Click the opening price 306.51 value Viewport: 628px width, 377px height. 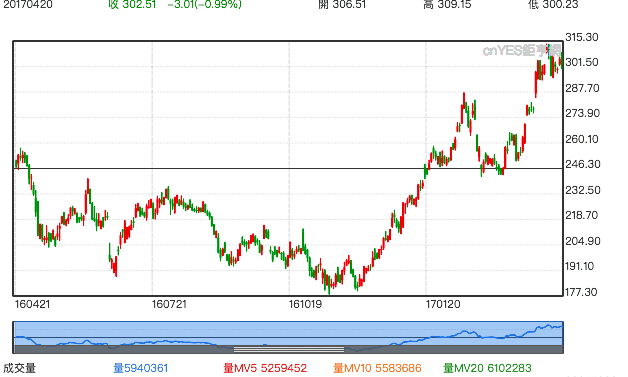tap(349, 4)
